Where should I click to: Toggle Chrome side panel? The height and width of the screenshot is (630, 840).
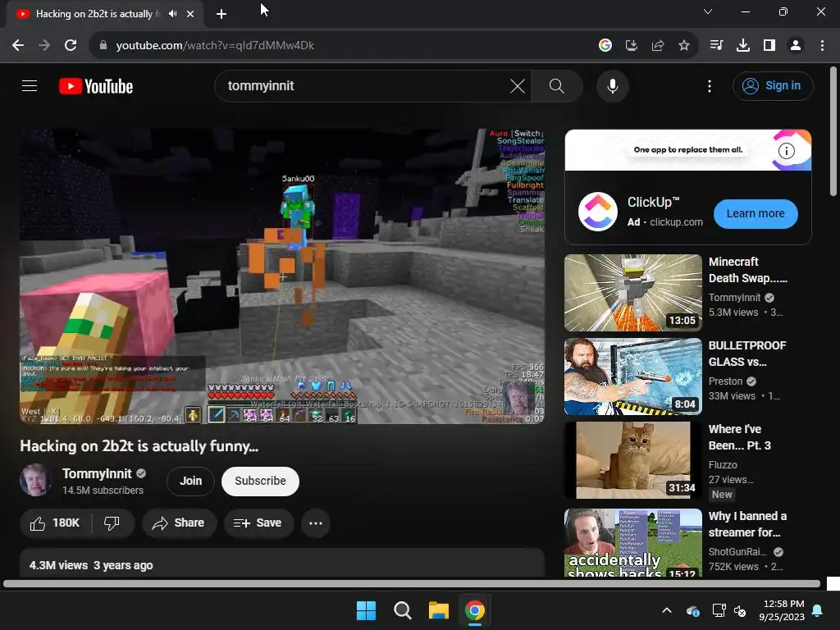click(769, 46)
